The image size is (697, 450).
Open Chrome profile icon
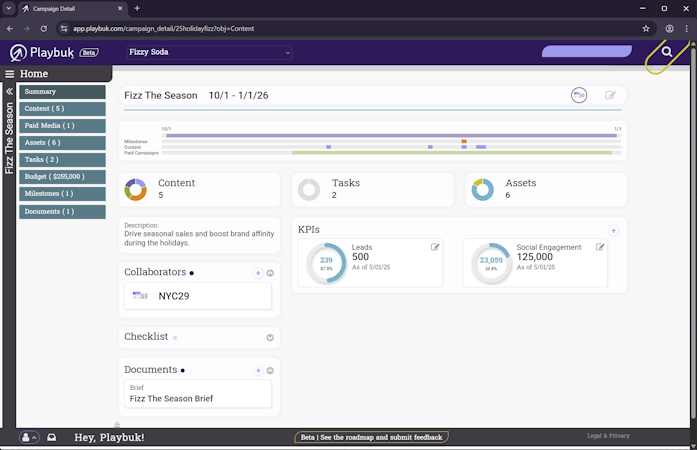point(669,28)
